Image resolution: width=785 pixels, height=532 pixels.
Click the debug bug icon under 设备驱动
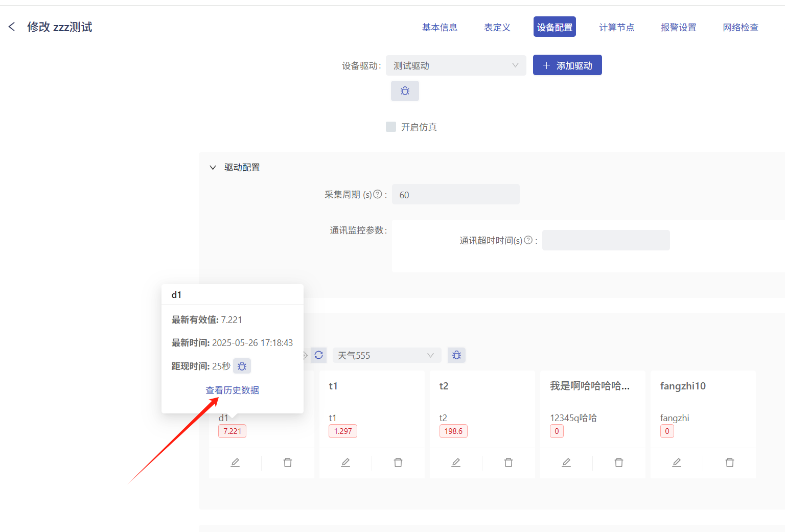pyautogui.click(x=405, y=91)
